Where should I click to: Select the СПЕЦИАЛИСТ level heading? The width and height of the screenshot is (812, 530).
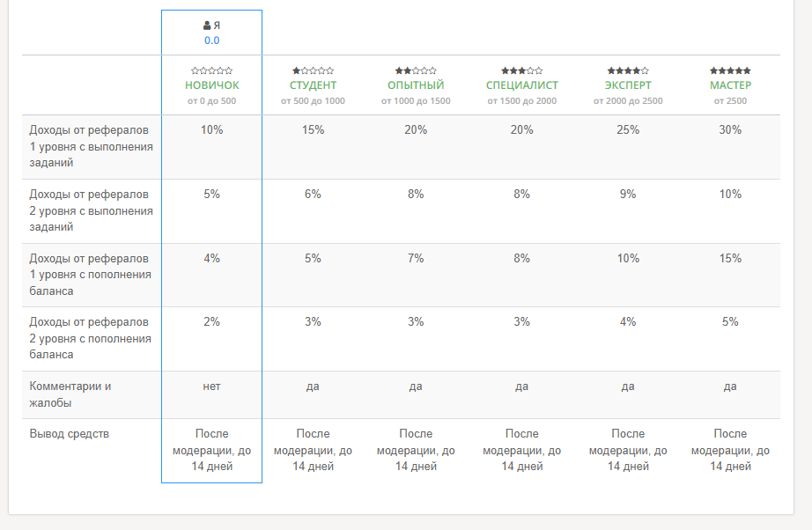[x=522, y=85]
